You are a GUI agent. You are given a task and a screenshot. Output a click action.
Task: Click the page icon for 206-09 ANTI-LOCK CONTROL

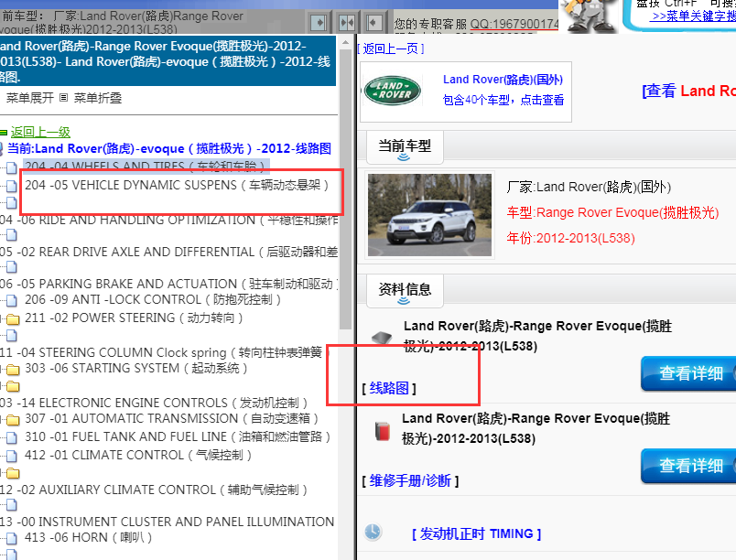[x=11, y=300]
